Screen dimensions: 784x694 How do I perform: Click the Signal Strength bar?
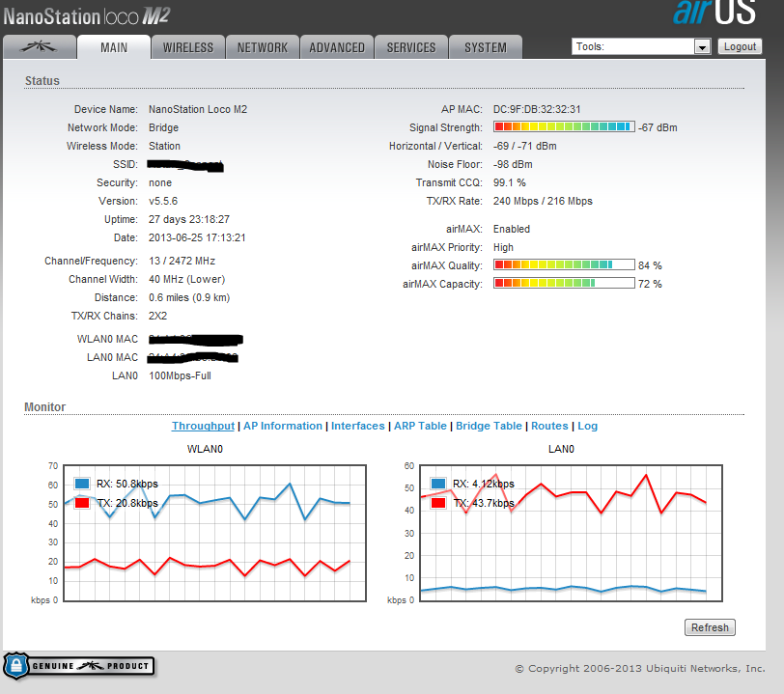point(564,126)
